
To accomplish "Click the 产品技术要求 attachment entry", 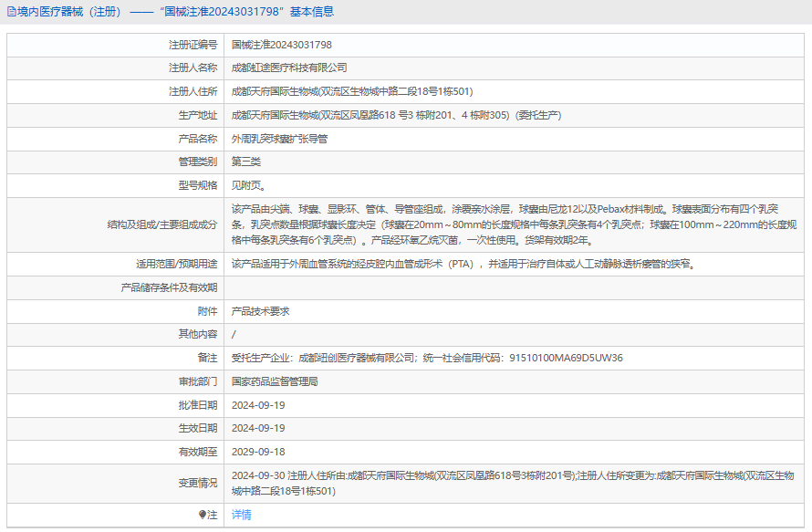I will (260, 311).
